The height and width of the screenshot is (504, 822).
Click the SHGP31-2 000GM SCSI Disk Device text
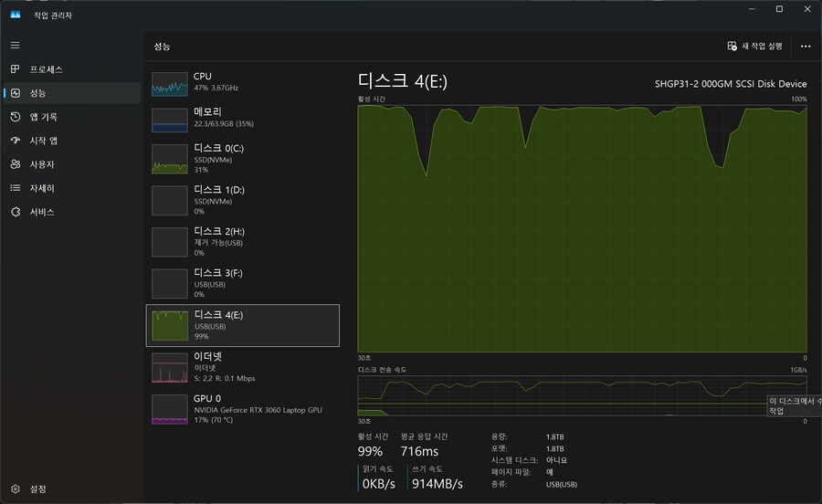pyautogui.click(x=731, y=84)
